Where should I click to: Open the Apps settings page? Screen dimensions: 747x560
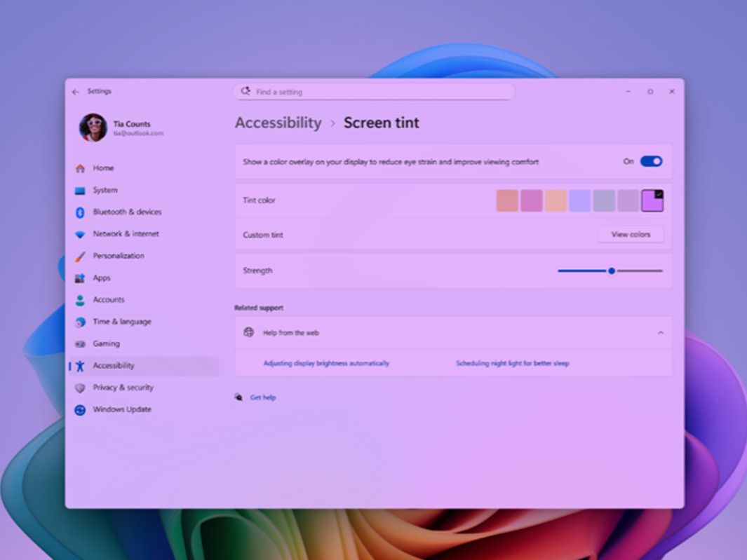point(143,278)
